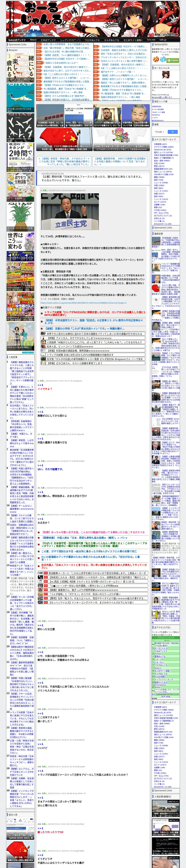Image resolution: width=186 pixels, height=868 pixels.
Task: Open ワロタあんてな in the nav bar
Action: [x=92, y=40]
